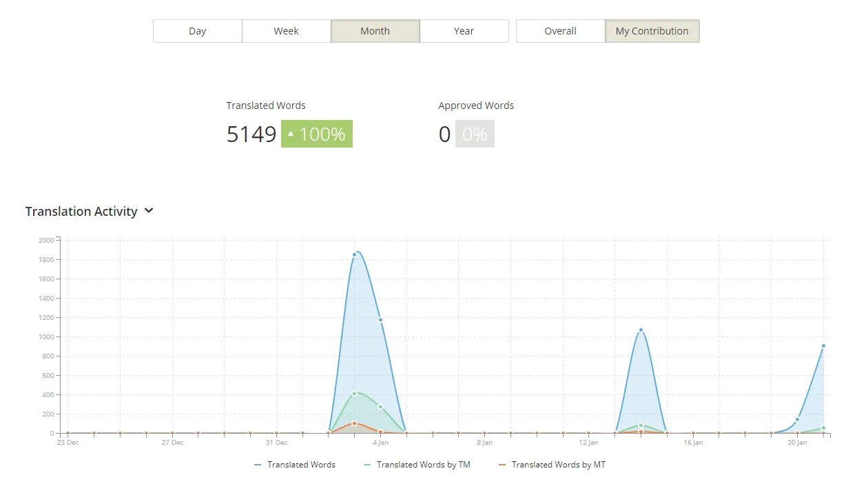Click the gray 0% Approved Words badge
This screenshot has width=868, height=493.
coord(475,134)
